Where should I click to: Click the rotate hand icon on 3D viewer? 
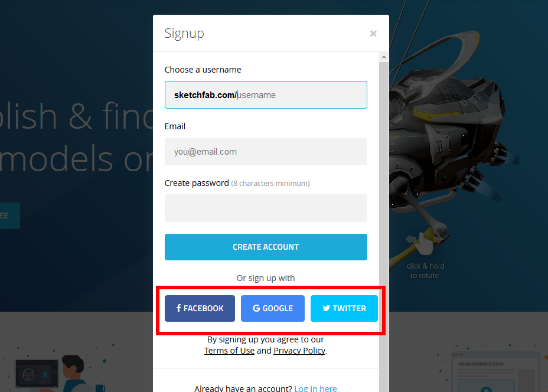click(x=424, y=241)
